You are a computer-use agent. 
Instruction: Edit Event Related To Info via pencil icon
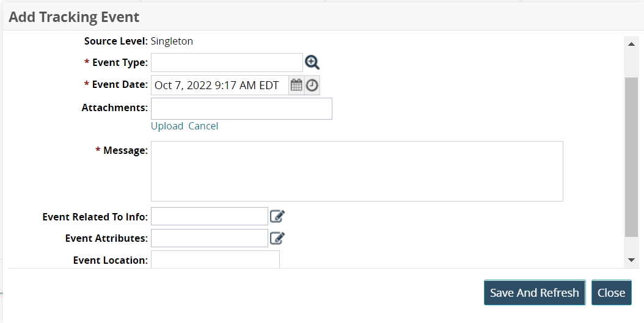277,216
